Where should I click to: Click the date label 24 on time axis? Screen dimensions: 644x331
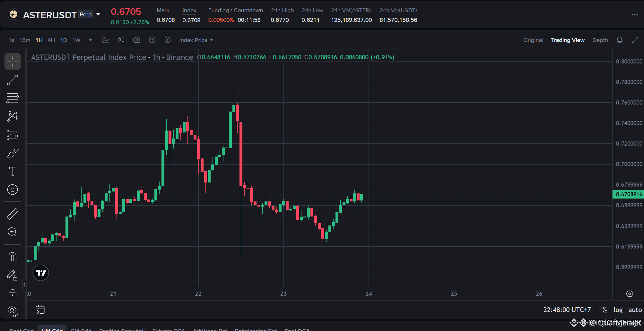[x=369, y=294]
